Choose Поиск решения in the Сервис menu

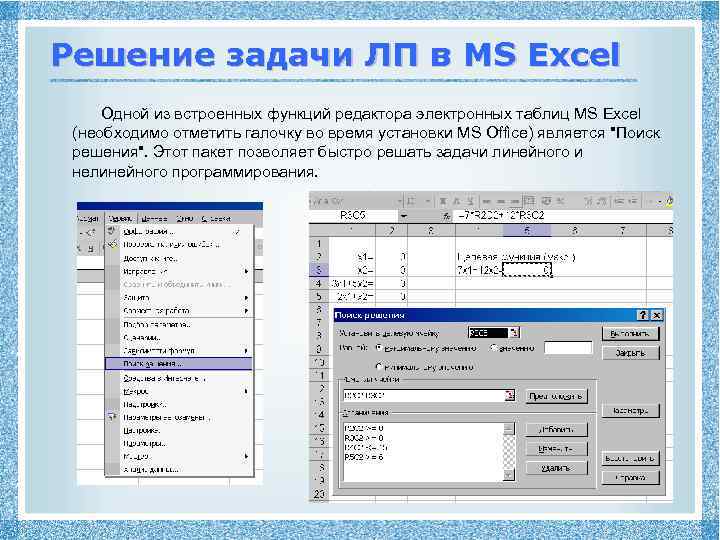179,364
